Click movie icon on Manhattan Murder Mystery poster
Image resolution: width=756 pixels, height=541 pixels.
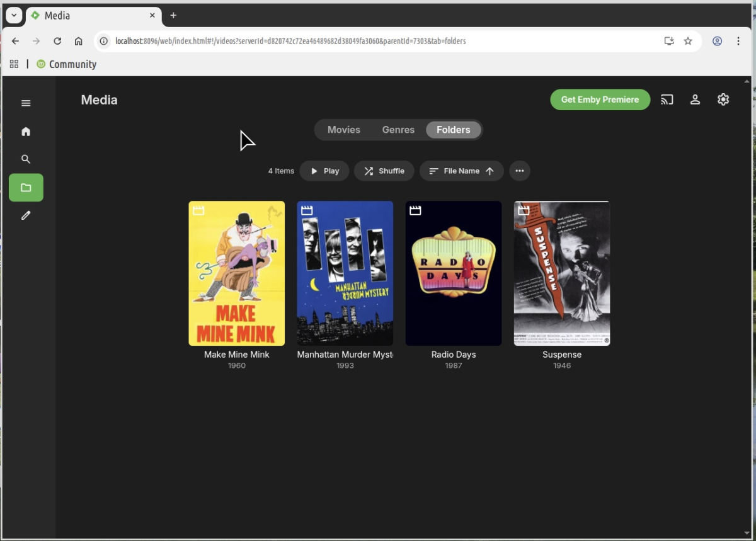pos(307,210)
